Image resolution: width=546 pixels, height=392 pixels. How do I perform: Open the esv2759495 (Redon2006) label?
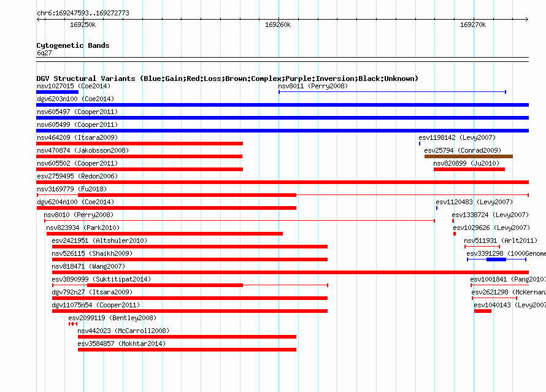click(77, 176)
